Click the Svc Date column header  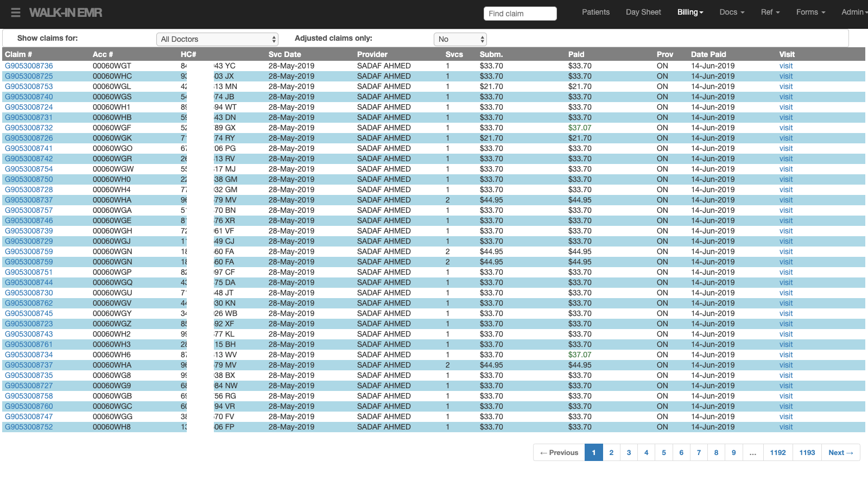click(284, 54)
